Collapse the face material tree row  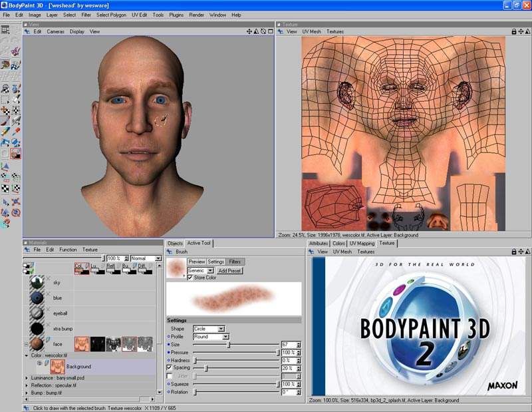tap(26, 344)
